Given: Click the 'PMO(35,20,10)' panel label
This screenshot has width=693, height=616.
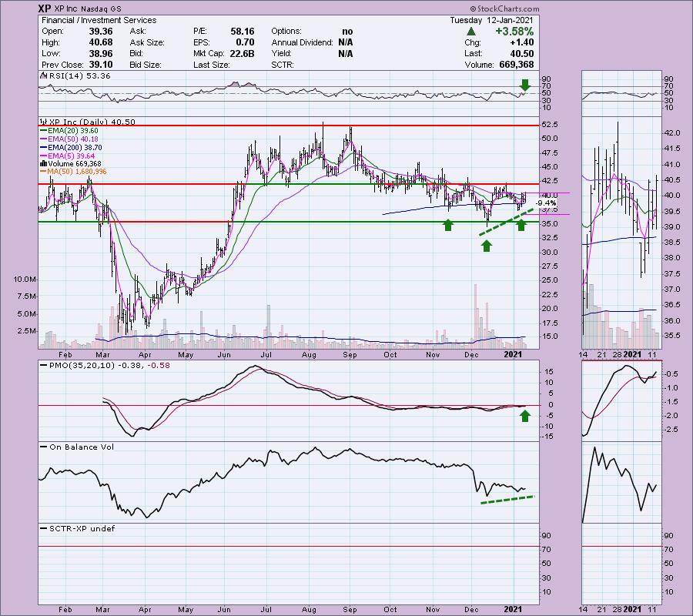Looking at the screenshot, I should pyautogui.click(x=82, y=366).
